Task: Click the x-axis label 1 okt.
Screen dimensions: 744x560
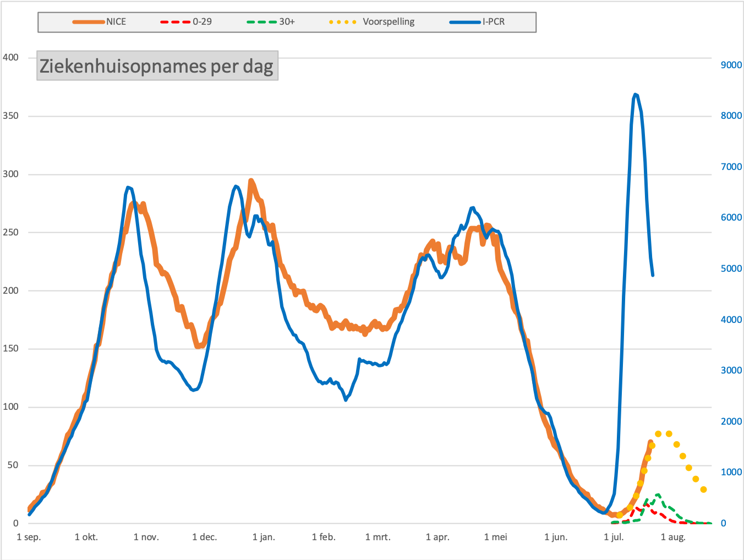Action: click(x=86, y=537)
